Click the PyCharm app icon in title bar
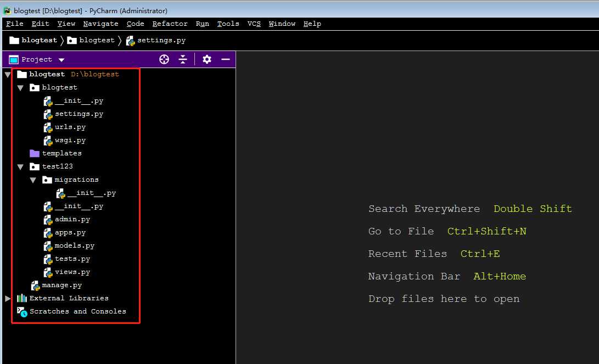 (x=7, y=10)
